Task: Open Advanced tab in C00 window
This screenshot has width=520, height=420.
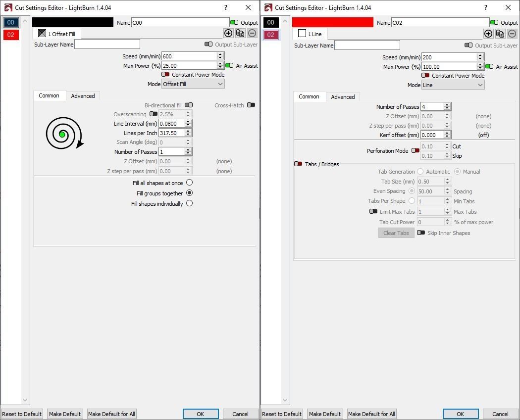Action: (83, 96)
